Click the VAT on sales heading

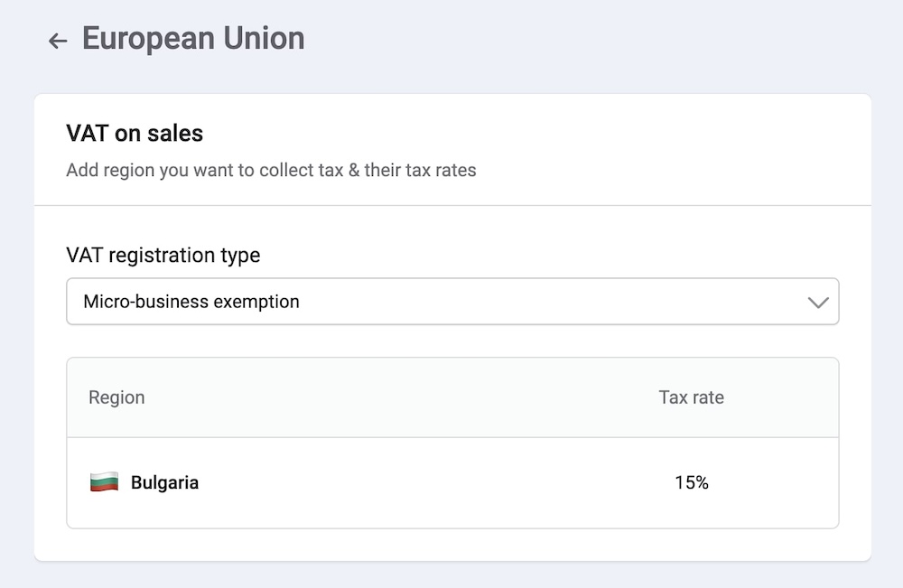135,134
